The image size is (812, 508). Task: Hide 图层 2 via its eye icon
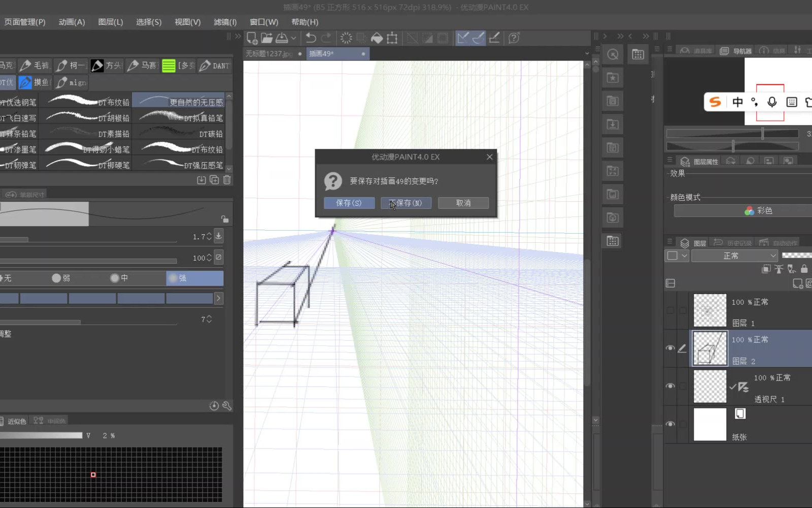(670, 348)
